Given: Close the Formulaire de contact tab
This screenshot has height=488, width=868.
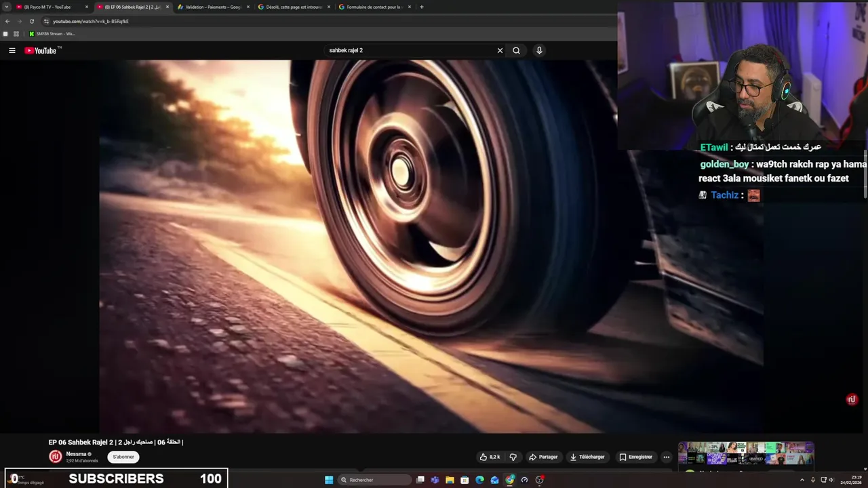Looking at the screenshot, I should (x=410, y=7).
